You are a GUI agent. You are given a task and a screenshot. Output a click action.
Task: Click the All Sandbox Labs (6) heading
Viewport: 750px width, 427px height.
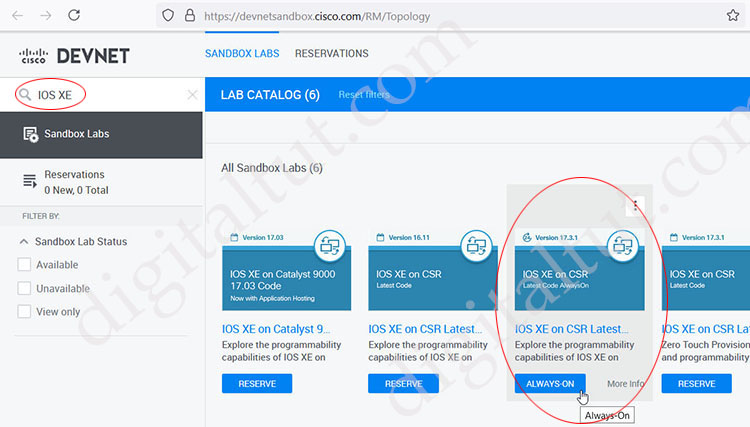pos(272,168)
